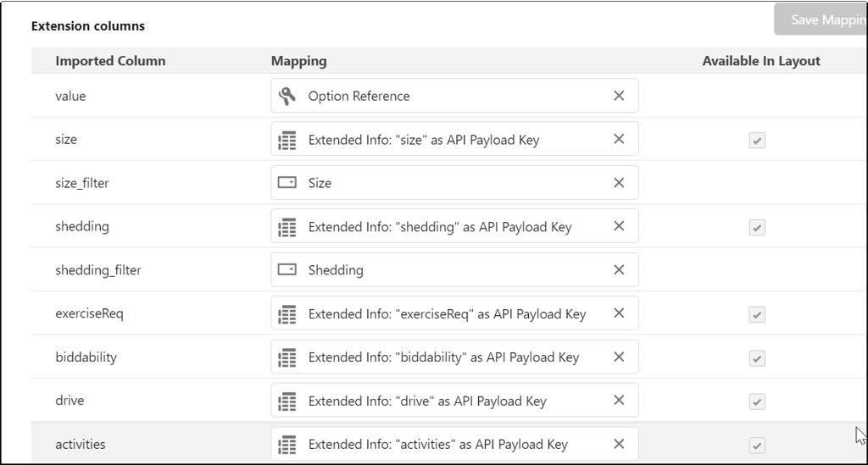
Task: Clear the shedding_filter row's Shedding mapping
Action: (x=619, y=269)
